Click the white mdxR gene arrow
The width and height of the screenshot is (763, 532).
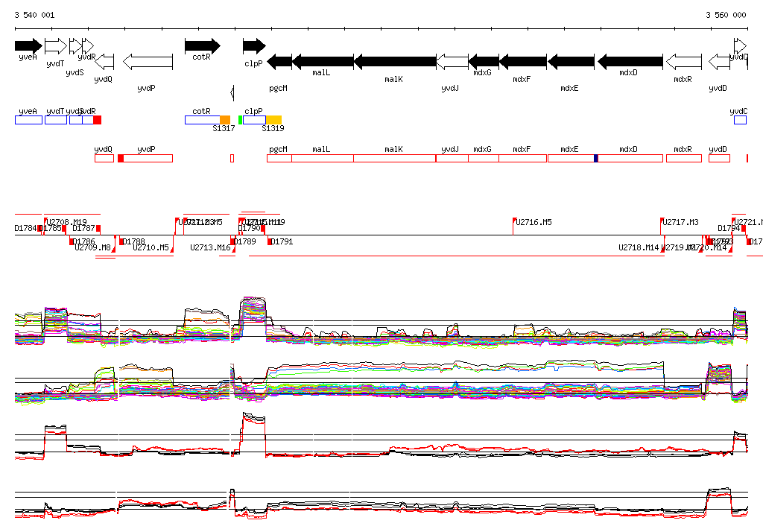pyautogui.click(x=684, y=62)
